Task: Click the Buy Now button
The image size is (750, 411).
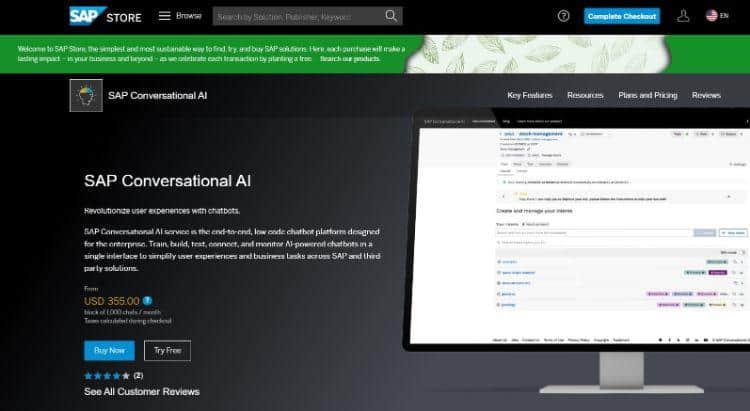Action: [x=109, y=350]
